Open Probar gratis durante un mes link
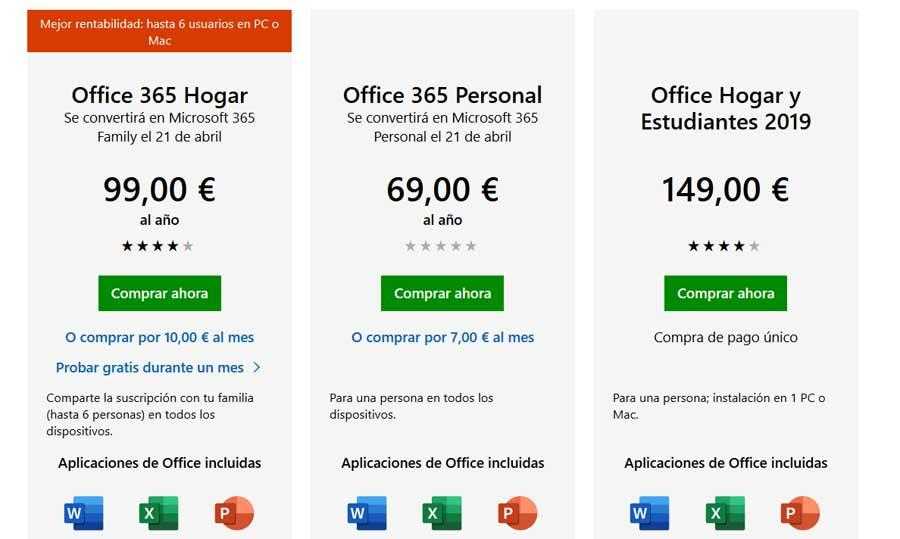 pos(150,367)
